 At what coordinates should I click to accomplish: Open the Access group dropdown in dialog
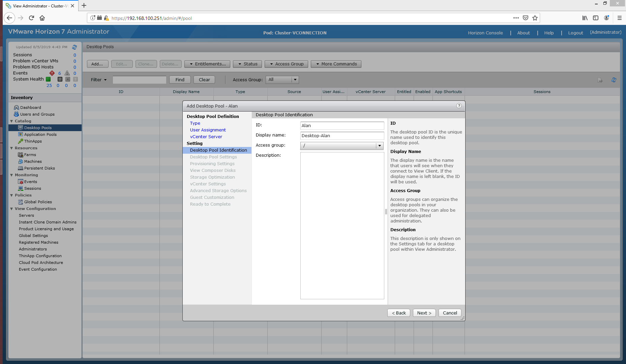pyautogui.click(x=380, y=146)
